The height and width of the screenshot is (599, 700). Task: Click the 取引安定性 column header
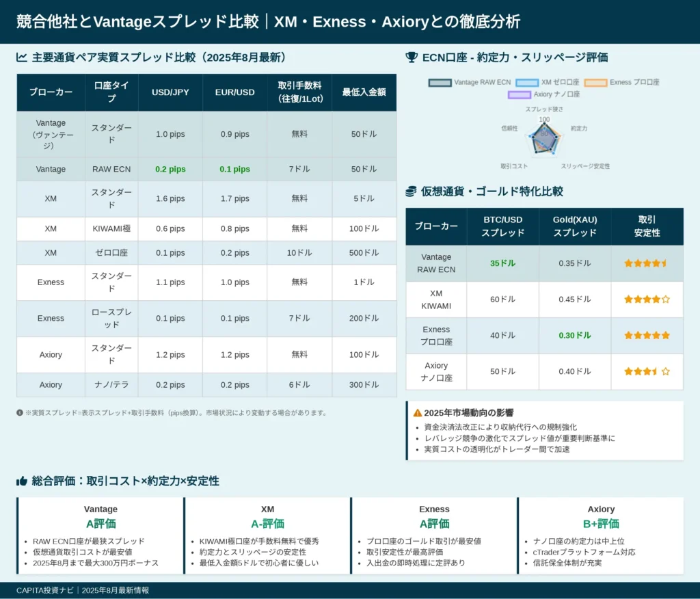[647, 226]
